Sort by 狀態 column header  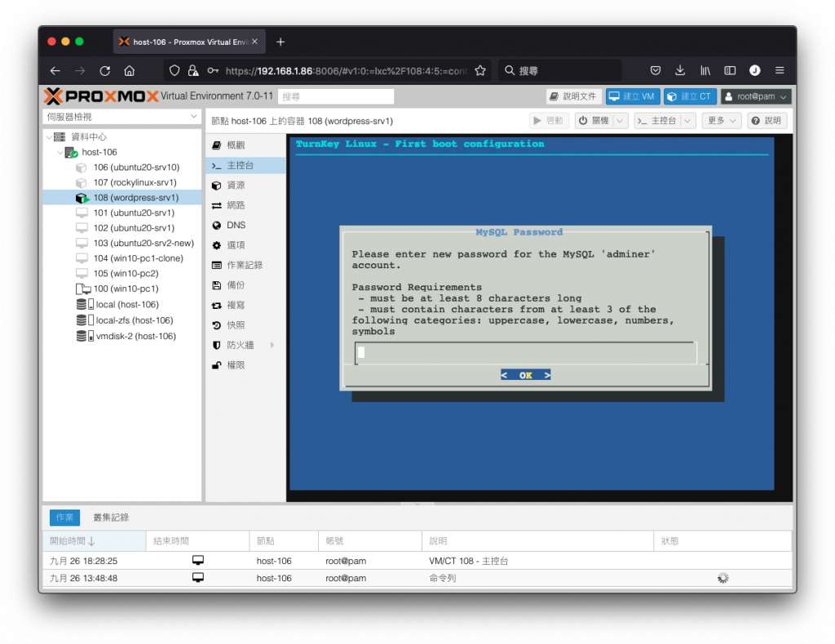coord(722,540)
